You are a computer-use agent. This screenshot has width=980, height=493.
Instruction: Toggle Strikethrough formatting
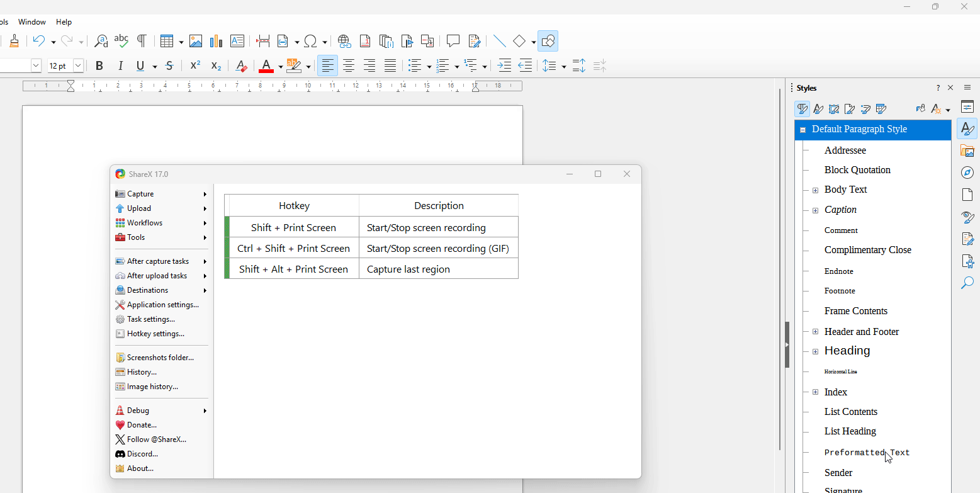169,65
